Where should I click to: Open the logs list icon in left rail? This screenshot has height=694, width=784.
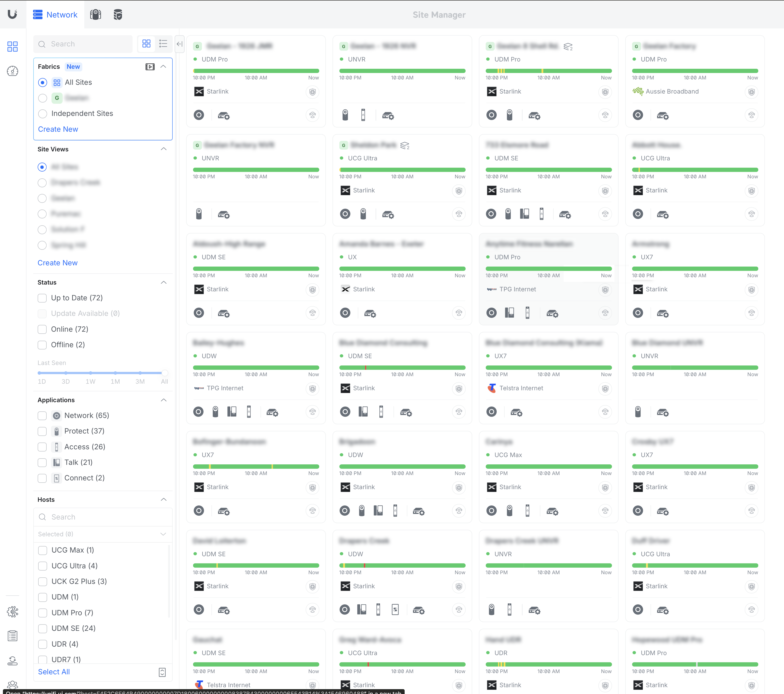[x=13, y=636]
